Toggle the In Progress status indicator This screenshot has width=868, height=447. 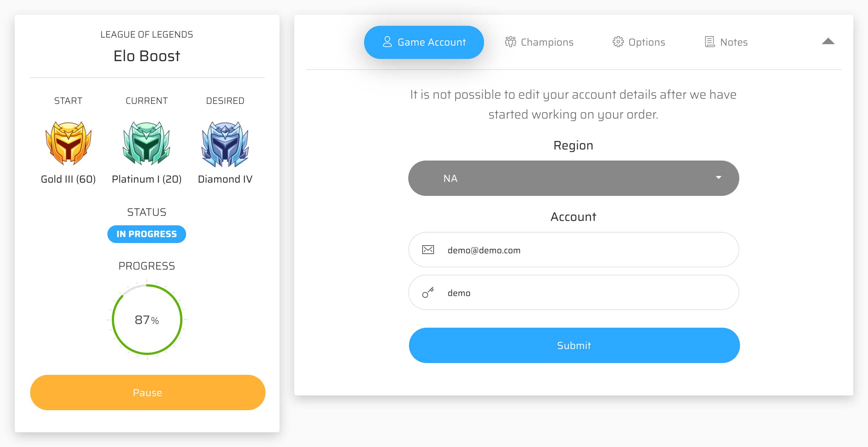[x=147, y=234]
